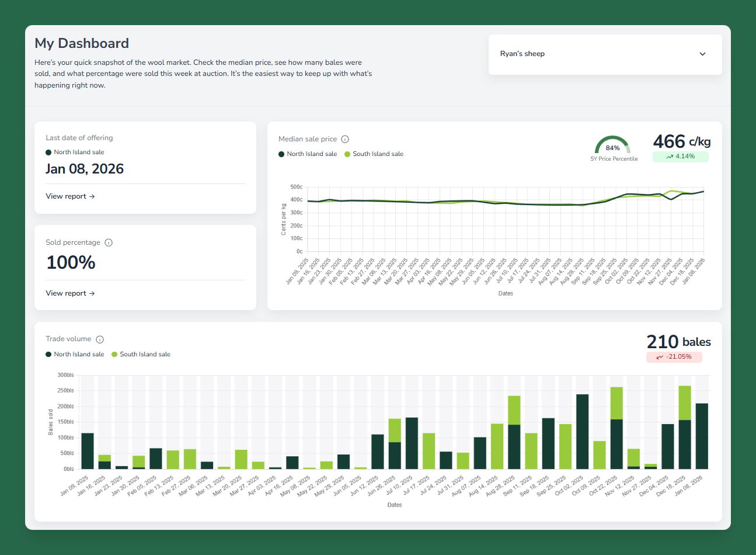Click the Jan 08, 2026 trade volume bar

701,436
